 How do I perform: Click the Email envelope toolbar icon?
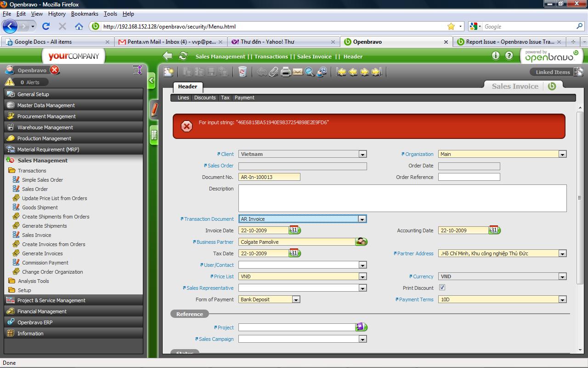point(298,72)
